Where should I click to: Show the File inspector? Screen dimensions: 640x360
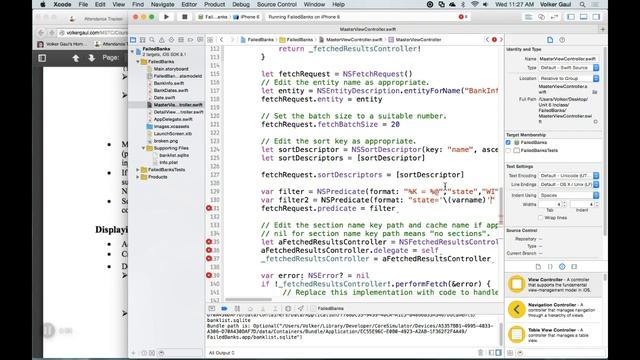[x=550, y=40]
